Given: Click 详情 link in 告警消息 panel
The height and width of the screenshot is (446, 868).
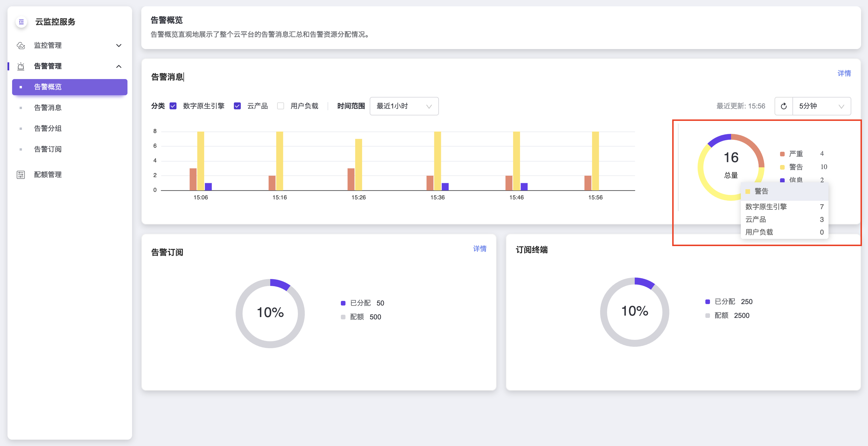Looking at the screenshot, I should click(x=844, y=73).
